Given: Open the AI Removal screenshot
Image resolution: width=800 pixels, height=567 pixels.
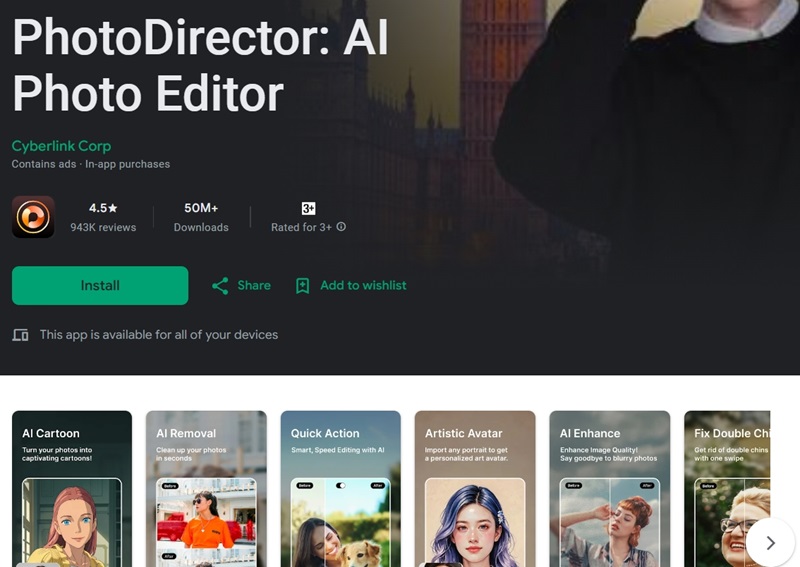Looking at the screenshot, I should (x=206, y=489).
